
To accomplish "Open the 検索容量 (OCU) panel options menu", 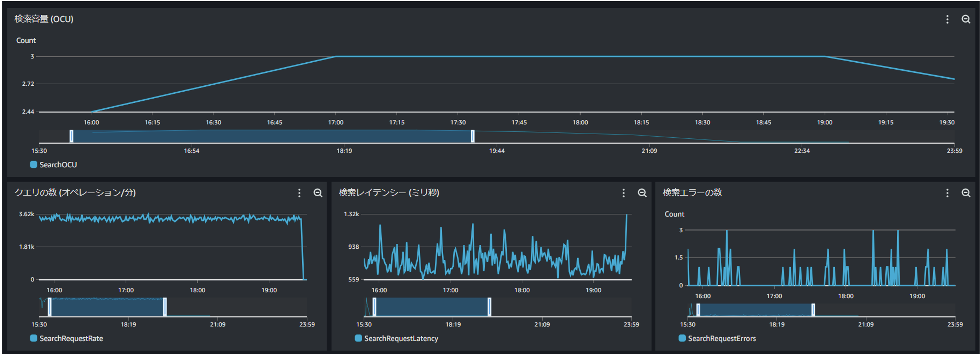I will (x=947, y=19).
